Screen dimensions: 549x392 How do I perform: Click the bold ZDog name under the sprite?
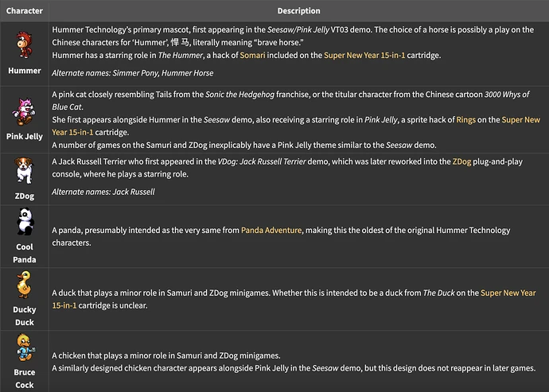pyautogui.click(x=24, y=196)
